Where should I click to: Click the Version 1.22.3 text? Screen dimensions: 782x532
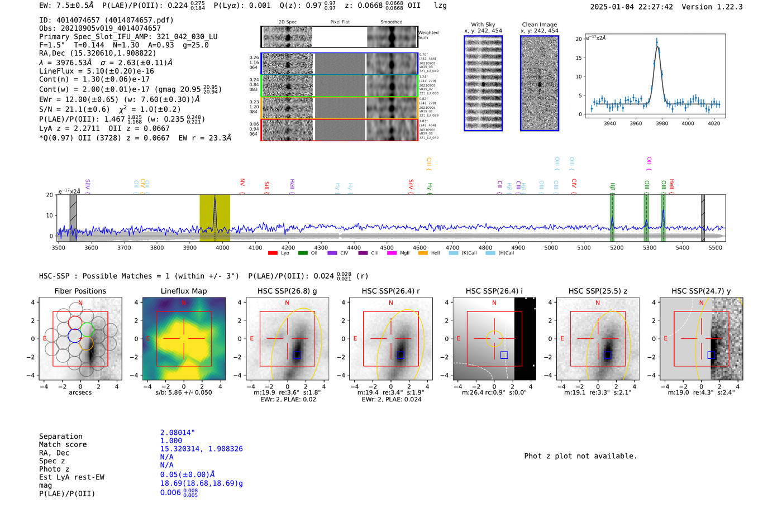click(712, 7)
